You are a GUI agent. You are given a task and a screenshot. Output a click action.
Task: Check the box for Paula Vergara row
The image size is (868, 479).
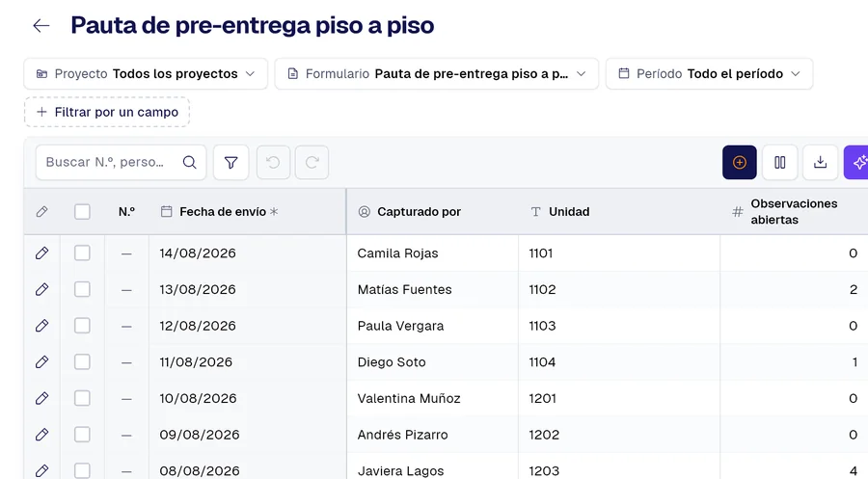pos(82,326)
